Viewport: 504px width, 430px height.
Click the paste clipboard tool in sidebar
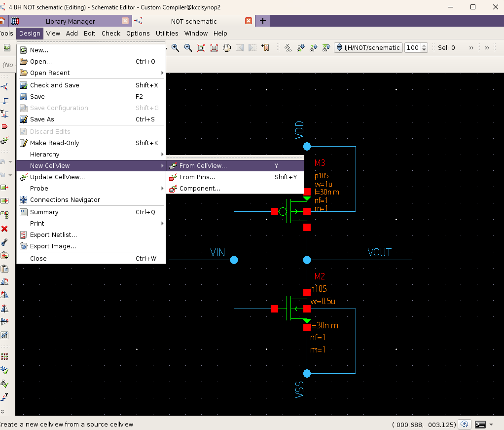tap(4, 269)
